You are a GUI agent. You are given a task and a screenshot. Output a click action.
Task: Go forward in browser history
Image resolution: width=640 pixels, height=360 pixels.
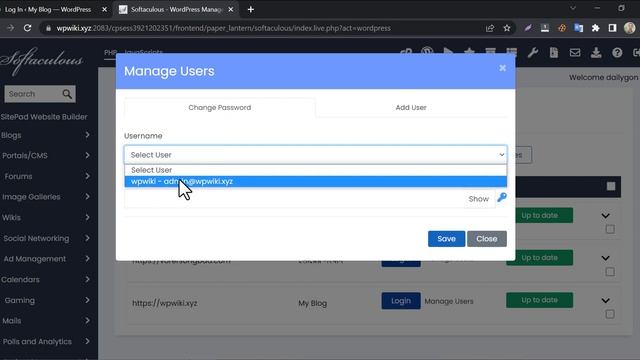(11, 28)
